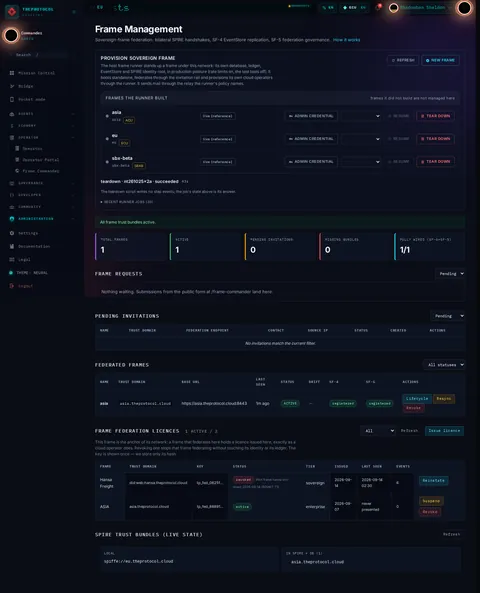The height and width of the screenshot is (593, 480).
Task: Expand the Community sidebar section
Action: click(x=42, y=207)
